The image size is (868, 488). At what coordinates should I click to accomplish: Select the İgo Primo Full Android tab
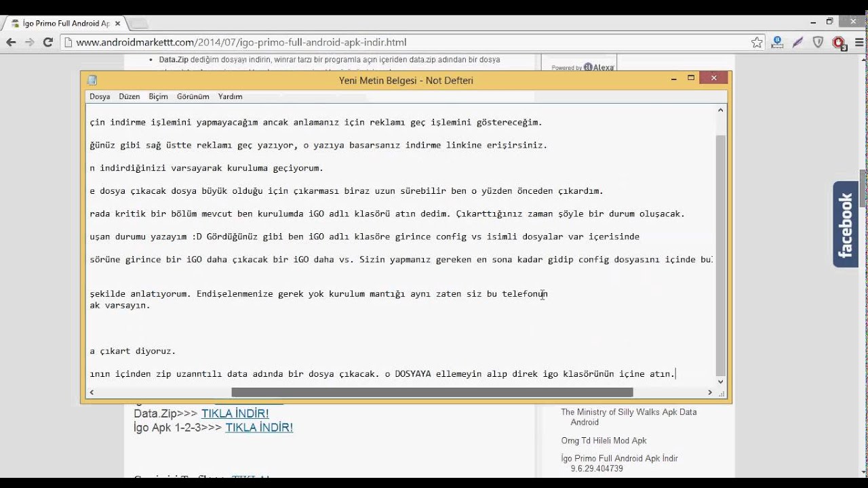coord(65,23)
